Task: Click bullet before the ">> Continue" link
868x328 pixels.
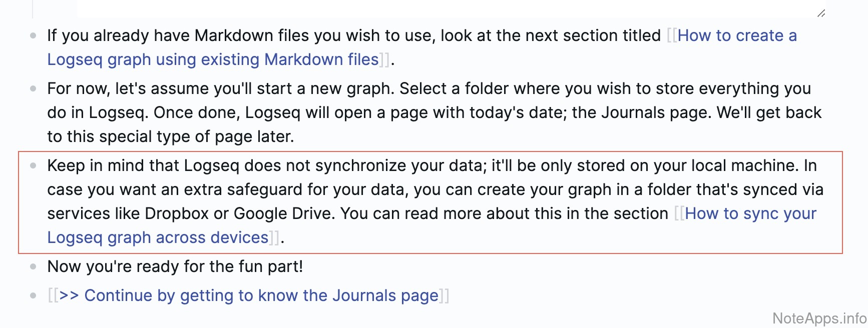Action: click(33, 295)
